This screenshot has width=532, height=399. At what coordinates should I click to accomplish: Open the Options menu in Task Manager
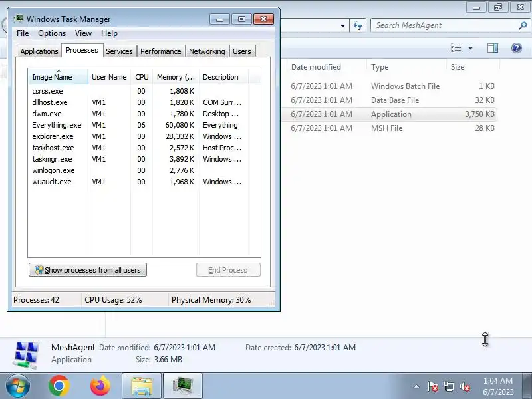[x=52, y=33]
